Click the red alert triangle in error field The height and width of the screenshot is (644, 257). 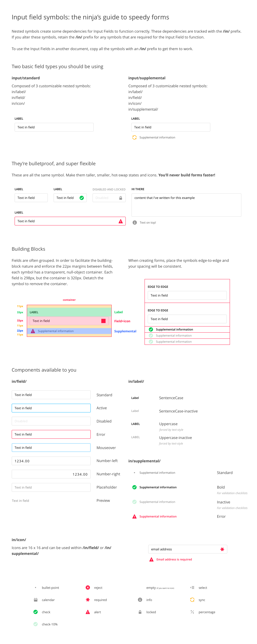[x=121, y=221]
